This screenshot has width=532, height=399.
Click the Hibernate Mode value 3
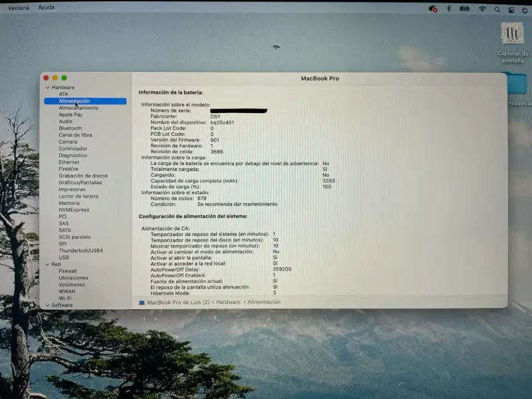275,293
